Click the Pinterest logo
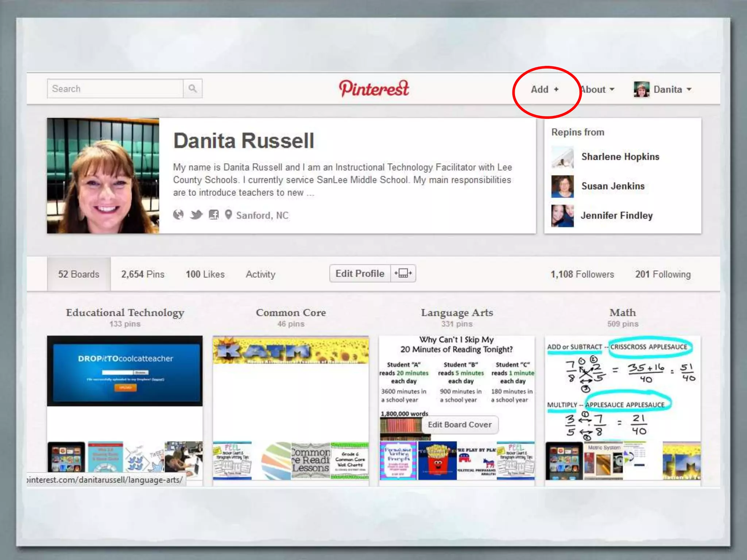This screenshot has width=747, height=560. [374, 89]
